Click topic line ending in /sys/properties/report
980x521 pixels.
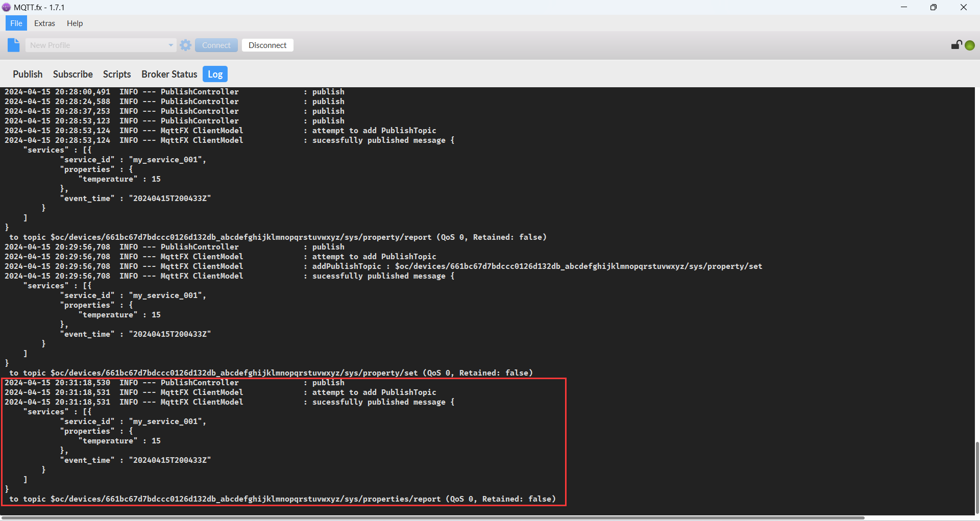pyautogui.click(x=282, y=499)
